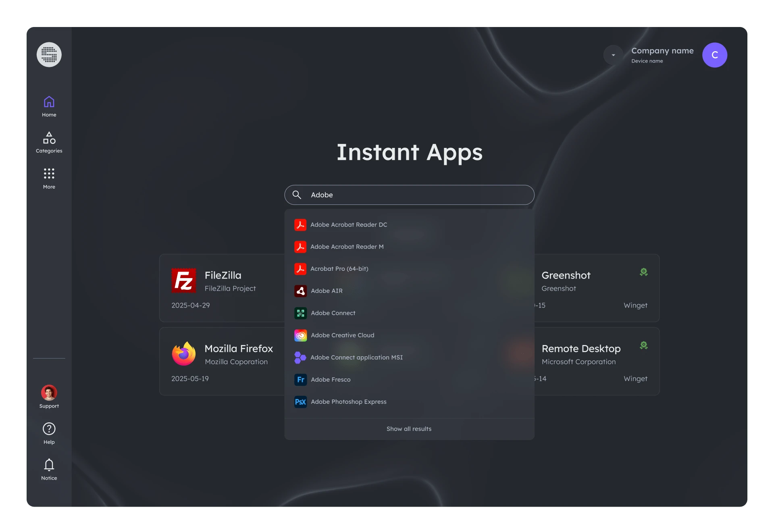The image size is (774, 532).
Task: Click the FileZilla logo icon
Action: click(184, 281)
